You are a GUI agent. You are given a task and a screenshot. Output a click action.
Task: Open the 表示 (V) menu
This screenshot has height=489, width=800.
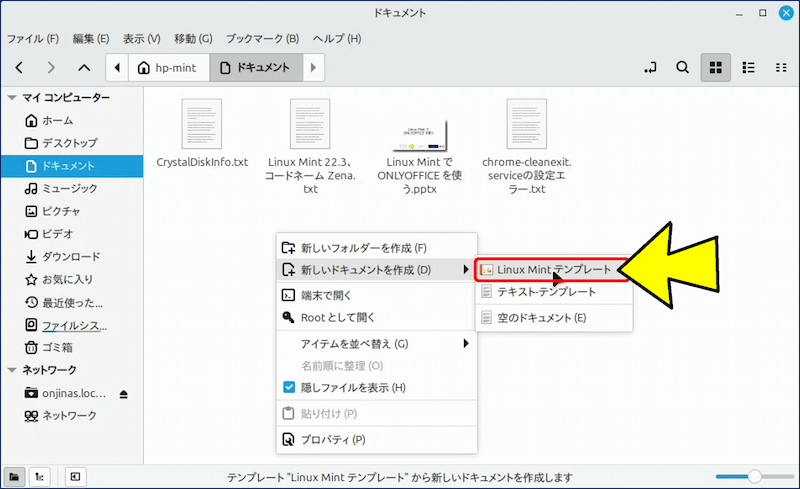(142, 39)
